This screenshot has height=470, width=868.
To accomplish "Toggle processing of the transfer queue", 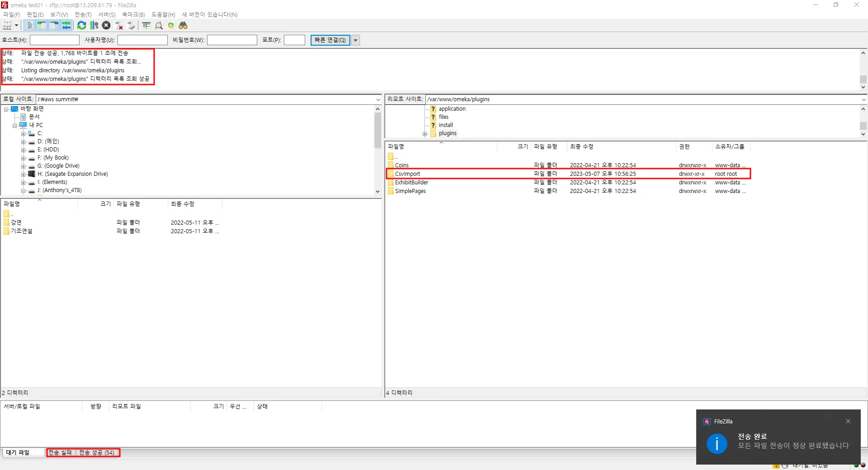I will point(94,26).
